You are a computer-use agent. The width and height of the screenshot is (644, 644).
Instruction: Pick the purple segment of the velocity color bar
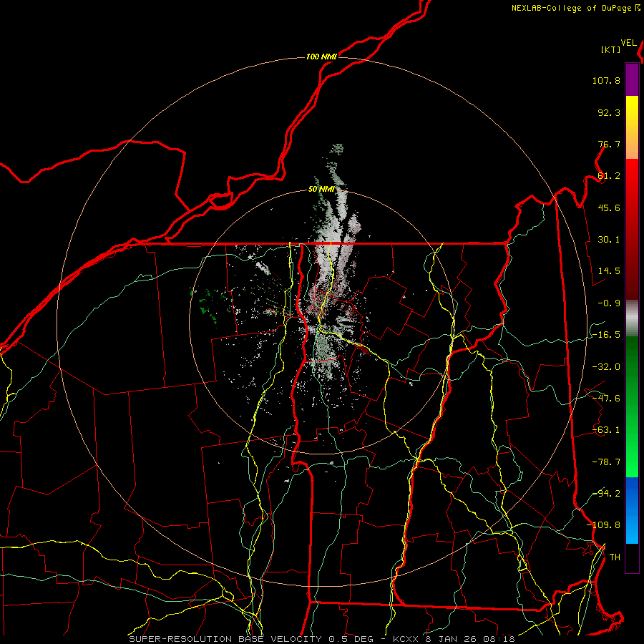pyautogui.click(x=632, y=79)
